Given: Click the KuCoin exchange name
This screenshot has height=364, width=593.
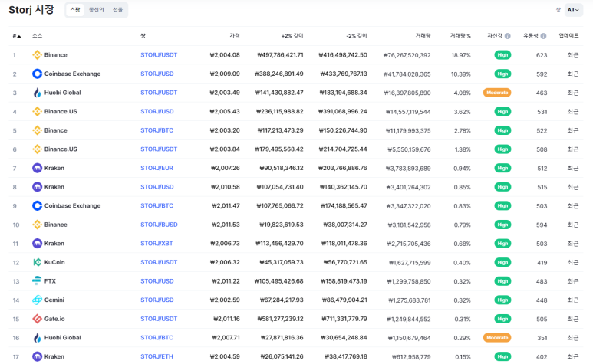Looking at the screenshot, I should point(54,262).
